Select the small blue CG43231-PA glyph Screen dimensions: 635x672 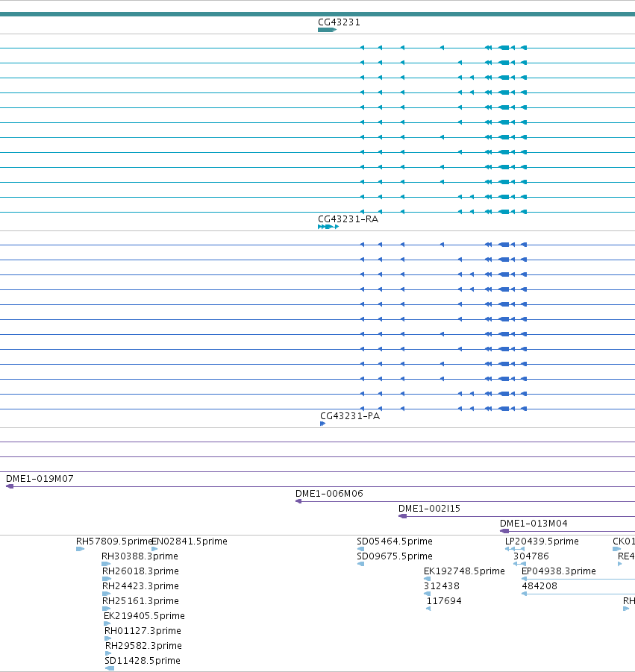click(x=323, y=424)
